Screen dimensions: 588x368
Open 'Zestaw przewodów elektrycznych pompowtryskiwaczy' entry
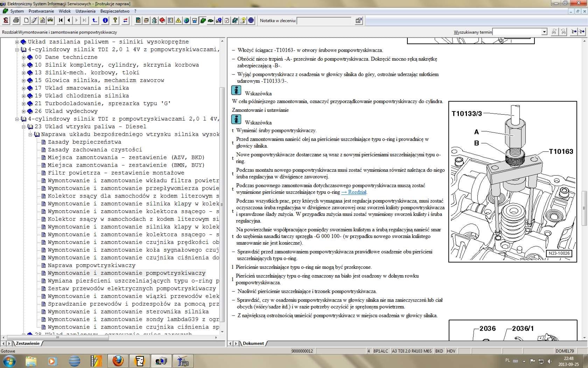pos(132,288)
